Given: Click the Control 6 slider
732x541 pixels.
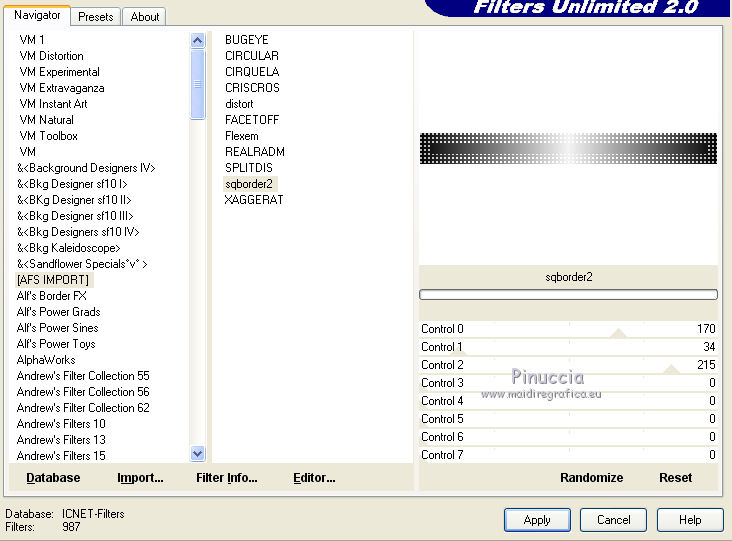Looking at the screenshot, I should pos(568,437).
